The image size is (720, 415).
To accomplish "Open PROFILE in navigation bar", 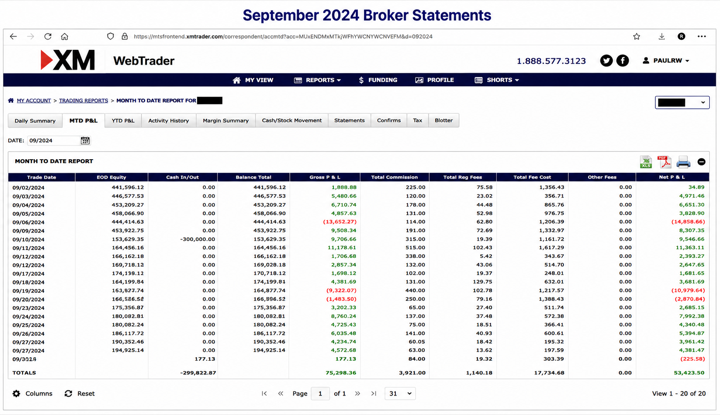I will point(434,80).
